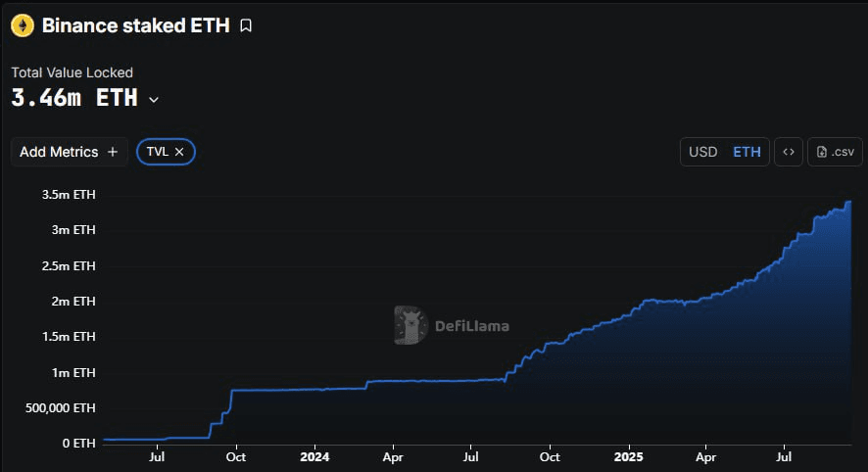Screen dimensions: 868x472
Task: Click the Total Value Locked label
Action: point(72,72)
